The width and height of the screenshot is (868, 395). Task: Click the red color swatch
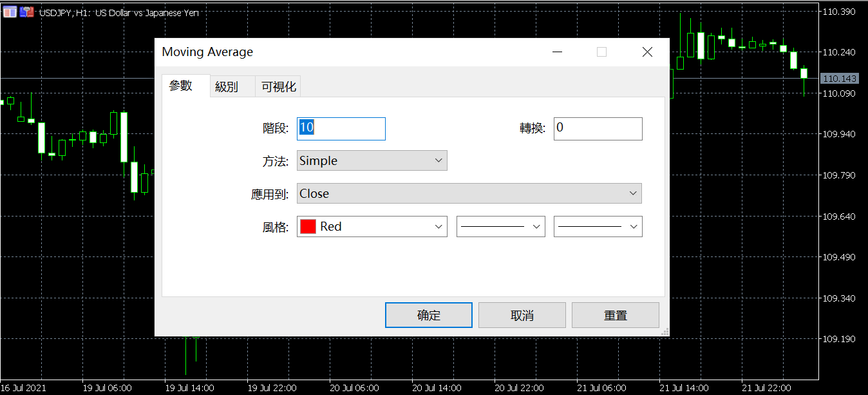pos(308,226)
